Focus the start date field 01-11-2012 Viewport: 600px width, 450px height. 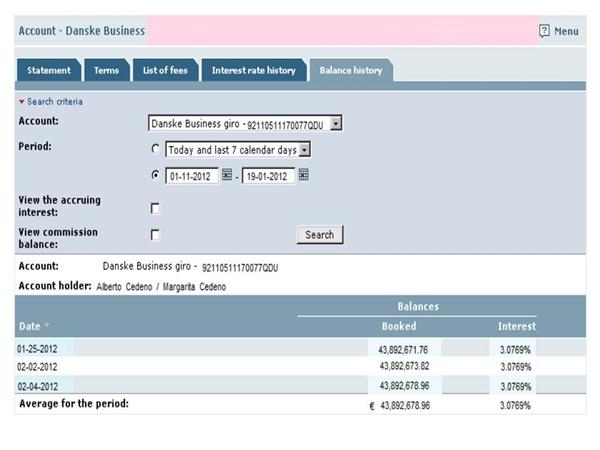(x=192, y=176)
